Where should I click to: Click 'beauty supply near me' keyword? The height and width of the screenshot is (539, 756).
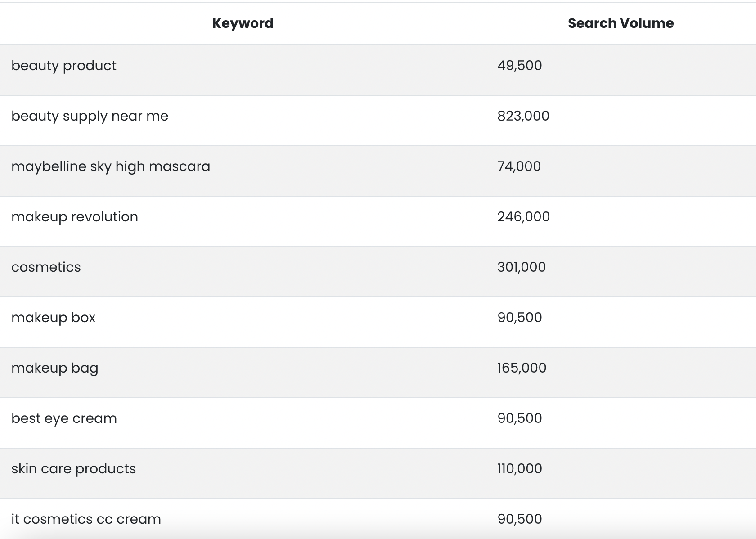90,116
